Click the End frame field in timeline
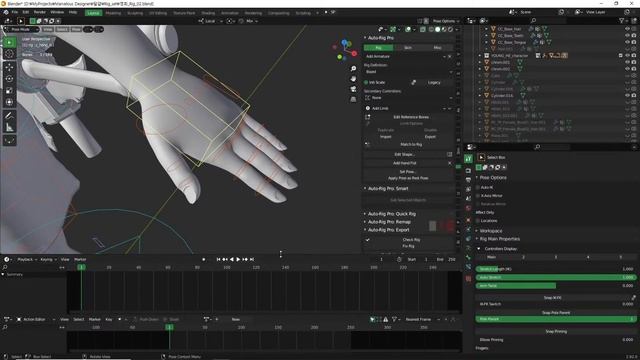 447,259
